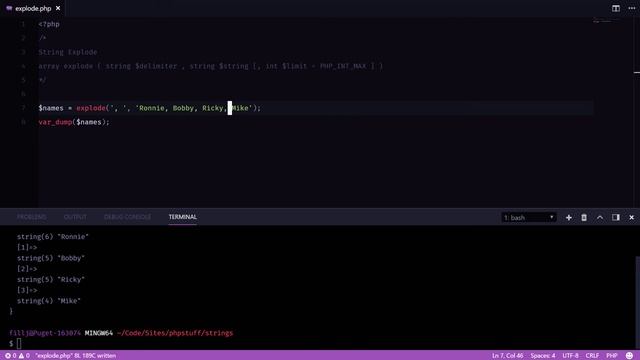Open editor more actions menu

tap(632, 8)
